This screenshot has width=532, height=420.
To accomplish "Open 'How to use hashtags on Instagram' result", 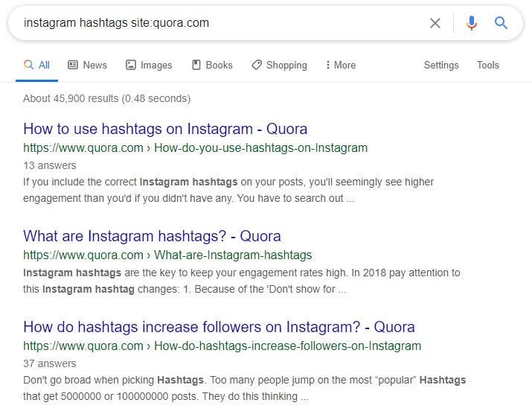I will click(165, 129).
